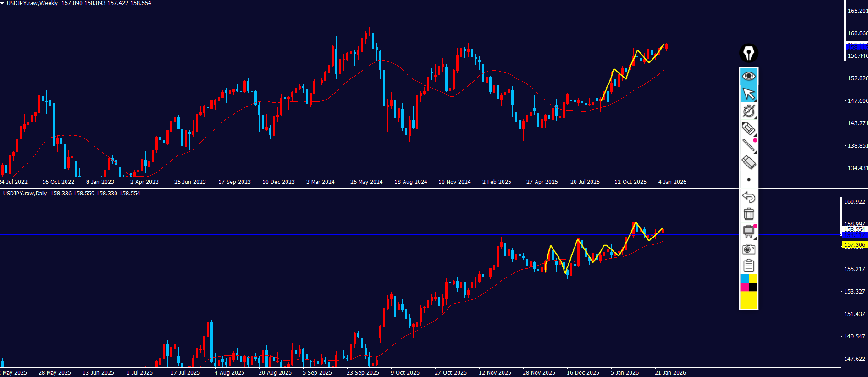Toggle ink visibility with the eye icon

(748, 76)
